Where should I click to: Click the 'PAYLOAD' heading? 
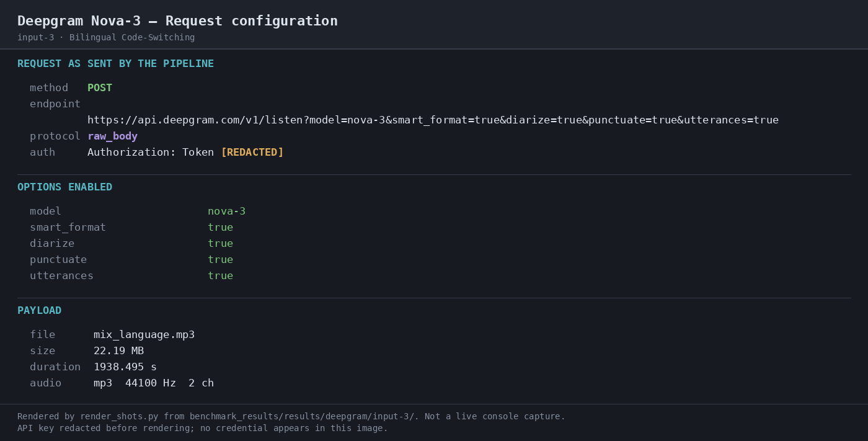point(39,311)
